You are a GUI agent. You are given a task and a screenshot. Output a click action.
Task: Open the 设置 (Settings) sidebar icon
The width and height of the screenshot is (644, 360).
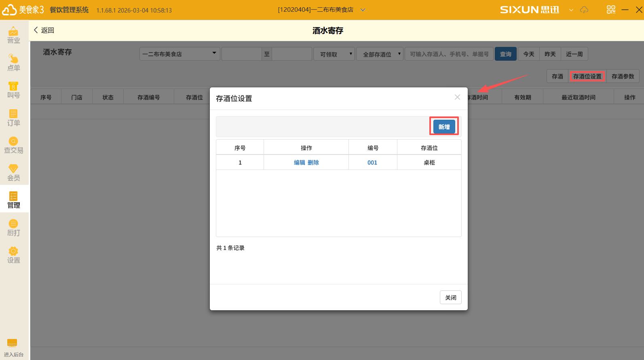[13, 255]
